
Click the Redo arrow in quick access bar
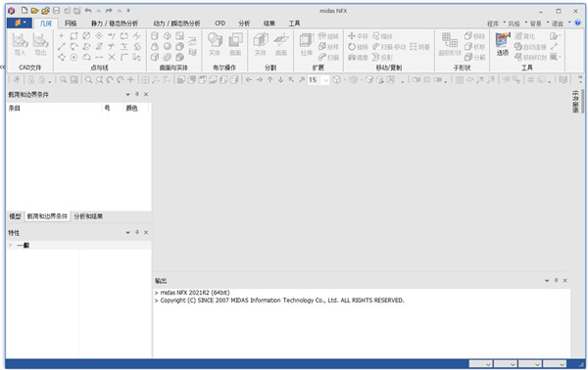pos(109,11)
